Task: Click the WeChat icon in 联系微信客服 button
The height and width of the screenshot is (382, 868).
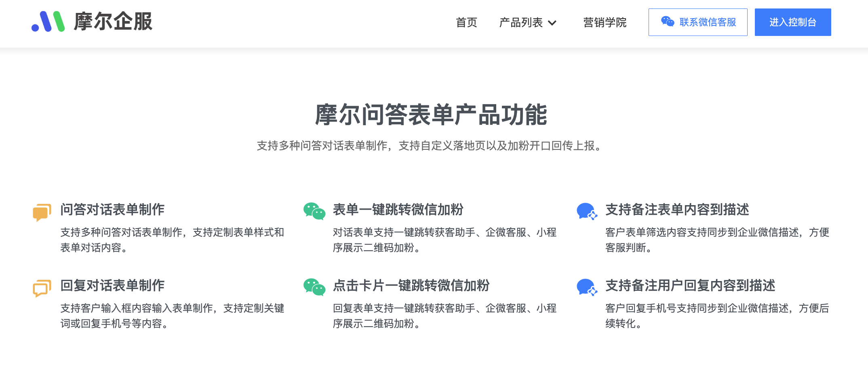Action: (x=667, y=22)
